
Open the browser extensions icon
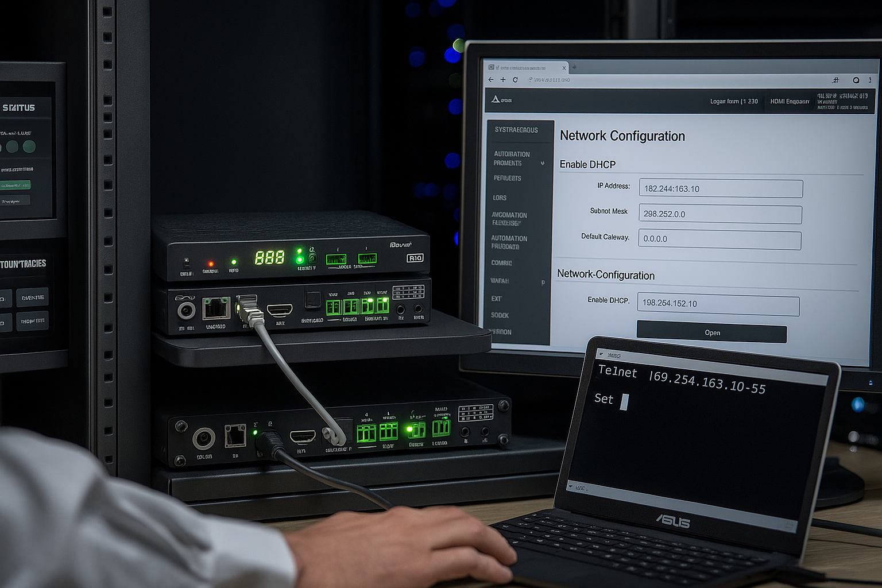click(x=835, y=80)
